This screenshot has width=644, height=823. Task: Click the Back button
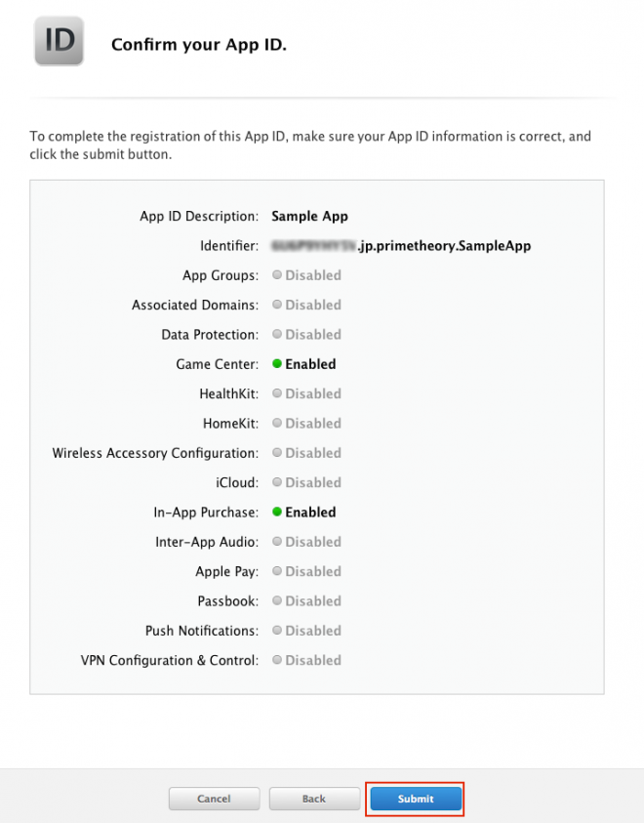click(314, 798)
